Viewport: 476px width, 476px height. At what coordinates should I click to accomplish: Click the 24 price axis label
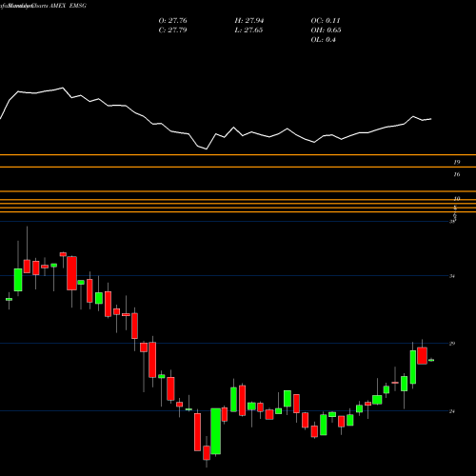[x=452, y=411]
